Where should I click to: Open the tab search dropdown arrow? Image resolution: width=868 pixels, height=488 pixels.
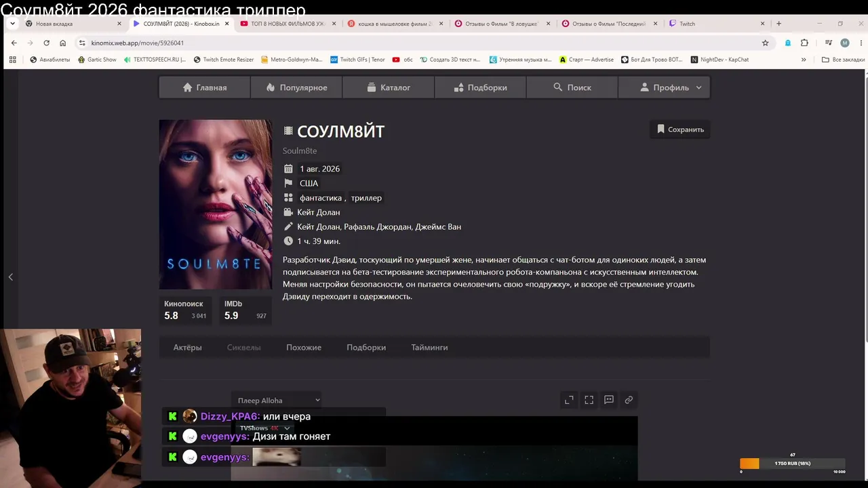[x=12, y=24]
